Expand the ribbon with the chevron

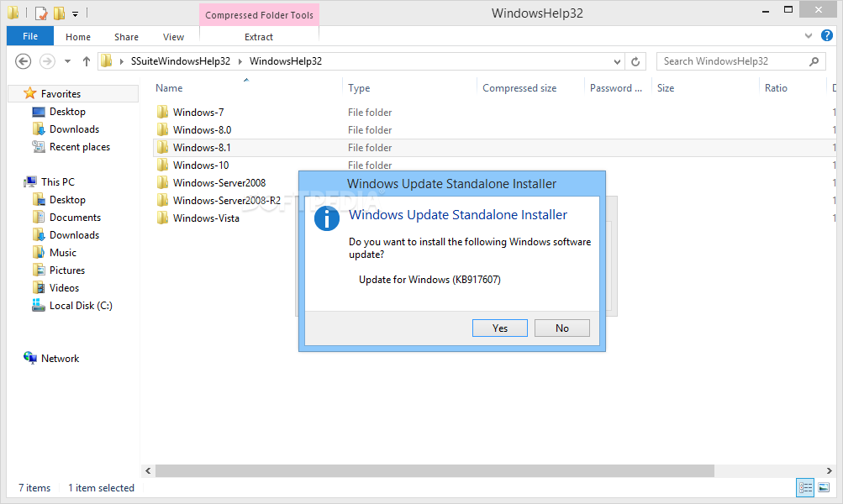point(808,36)
